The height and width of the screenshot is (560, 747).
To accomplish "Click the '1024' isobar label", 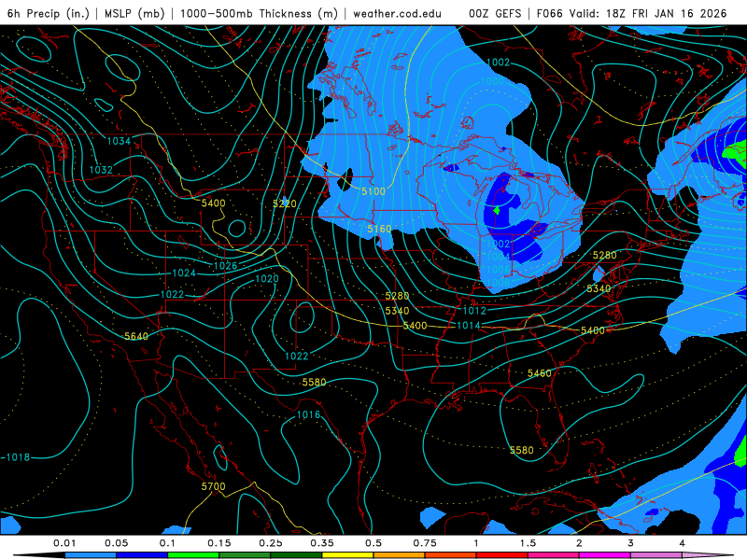I will [x=184, y=273].
